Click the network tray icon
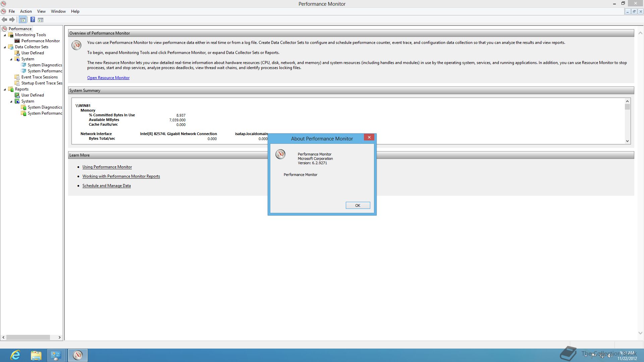Screen dimensions: 644x362 (602, 356)
